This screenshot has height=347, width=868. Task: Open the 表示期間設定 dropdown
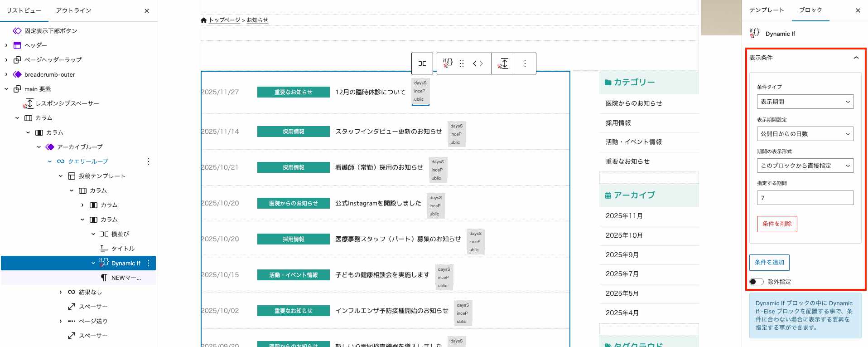(x=805, y=134)
